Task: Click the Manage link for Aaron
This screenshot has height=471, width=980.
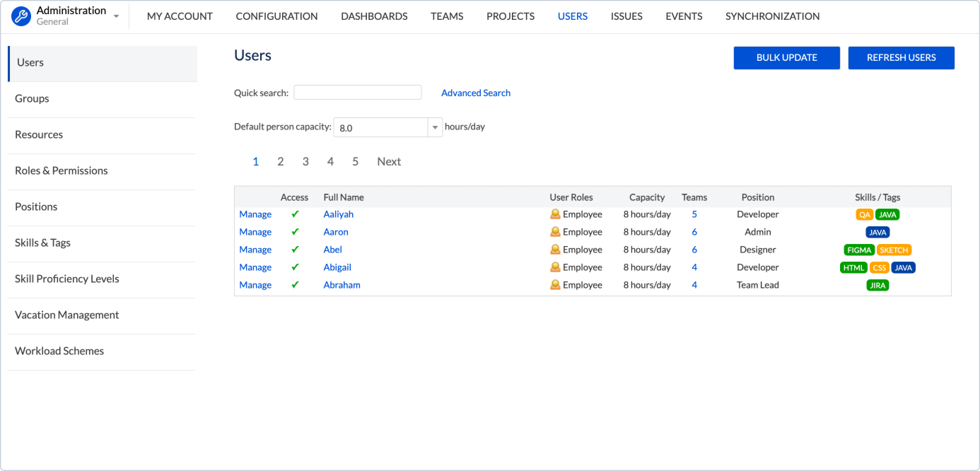Action: [x=255, y=232]
